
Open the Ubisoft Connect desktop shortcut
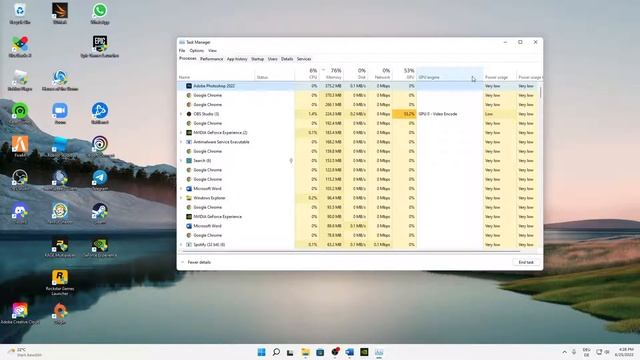[x=100, y=147]
